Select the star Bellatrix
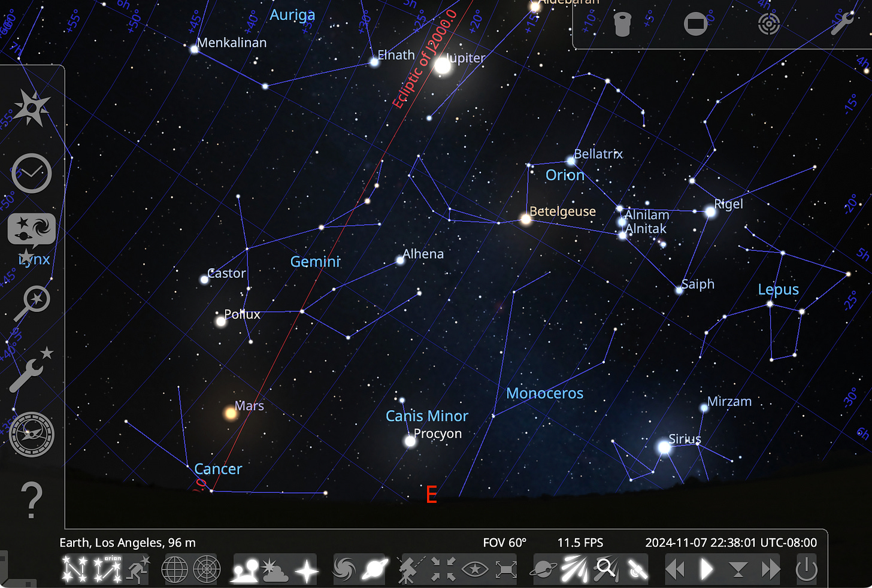This screenshot has height=588, width=872. point(571,160)
